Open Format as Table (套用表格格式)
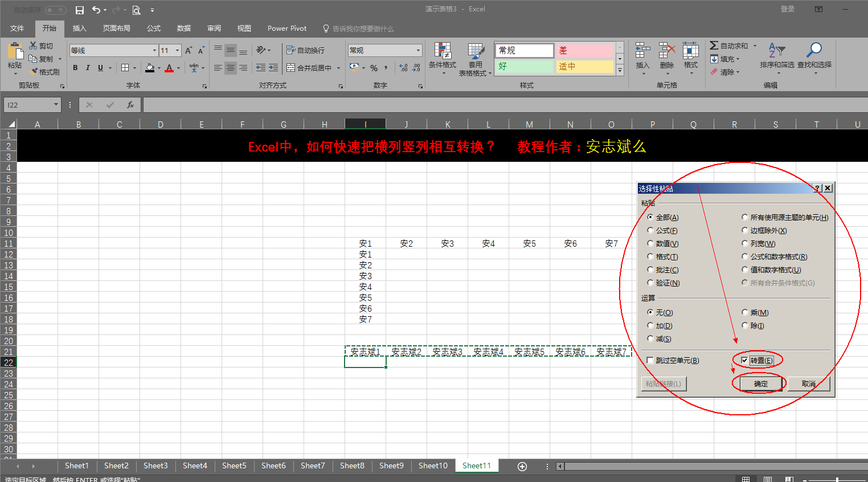This screenshot has height=482, width=868. (x=475, y=59)
